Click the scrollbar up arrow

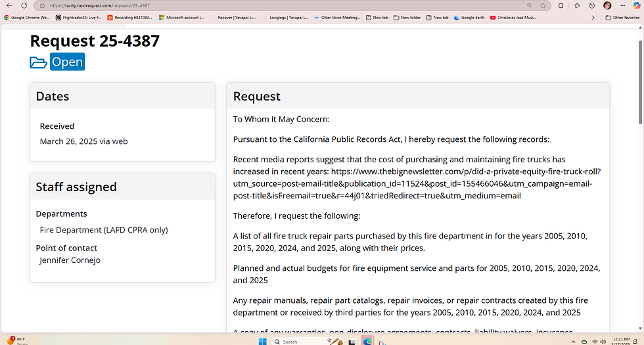click(x=640, y=28)
